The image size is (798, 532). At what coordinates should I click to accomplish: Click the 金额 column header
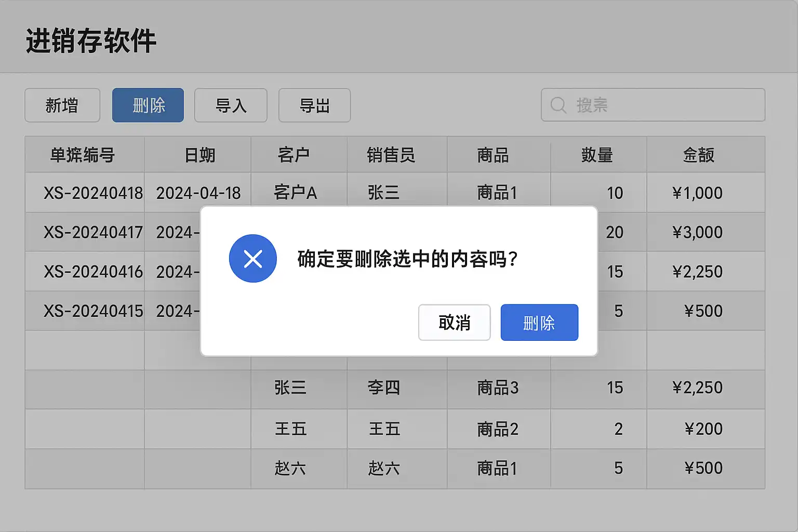[x=699, y=155]
